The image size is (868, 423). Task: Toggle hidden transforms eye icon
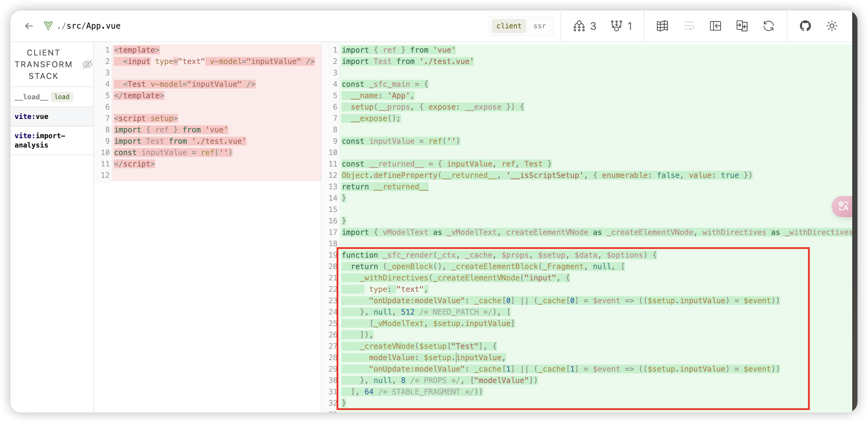(87, 64)
